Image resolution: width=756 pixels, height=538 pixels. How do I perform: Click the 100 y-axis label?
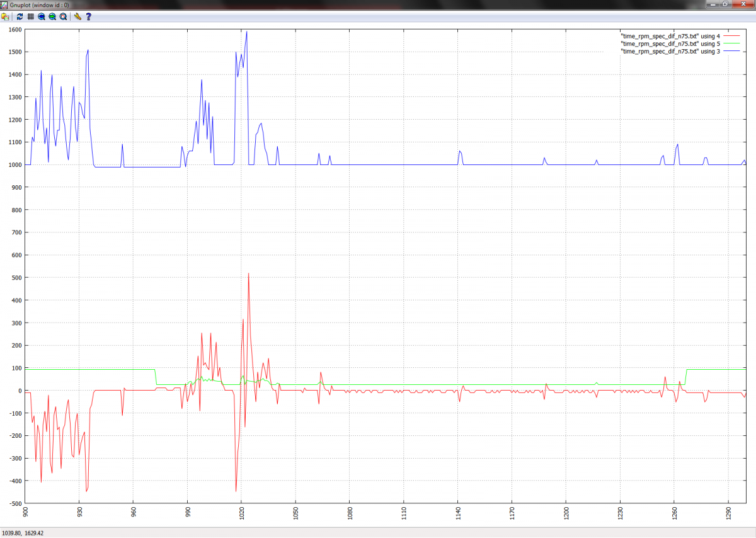16,368
